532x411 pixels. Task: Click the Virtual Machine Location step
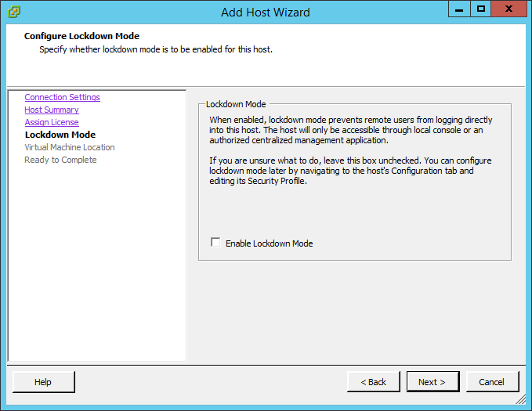click(70, 147)
